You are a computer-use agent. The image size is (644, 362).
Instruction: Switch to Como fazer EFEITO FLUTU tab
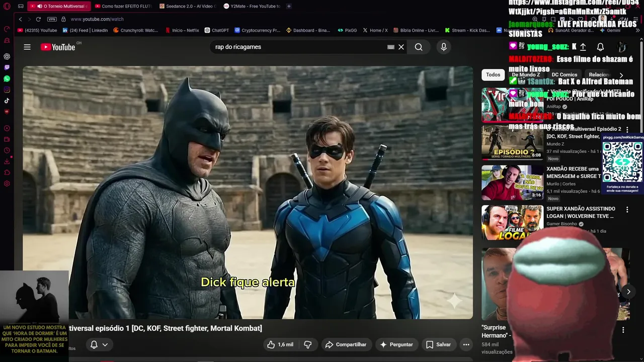[122, 6]
